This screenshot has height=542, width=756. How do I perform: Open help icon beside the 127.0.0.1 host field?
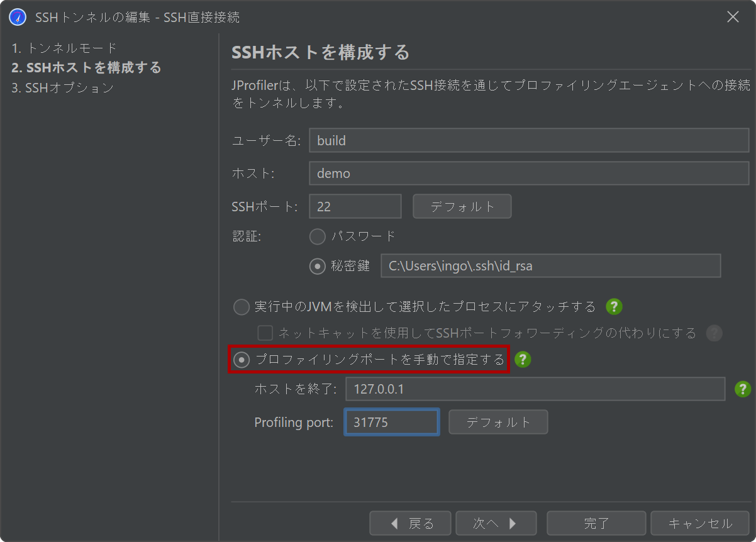(743, 389)
